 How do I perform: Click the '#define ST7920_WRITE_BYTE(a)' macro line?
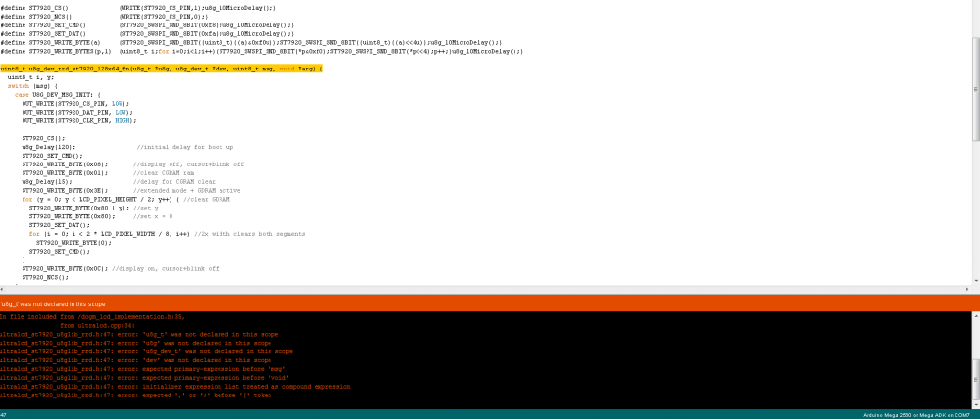[x=251, y=42]
